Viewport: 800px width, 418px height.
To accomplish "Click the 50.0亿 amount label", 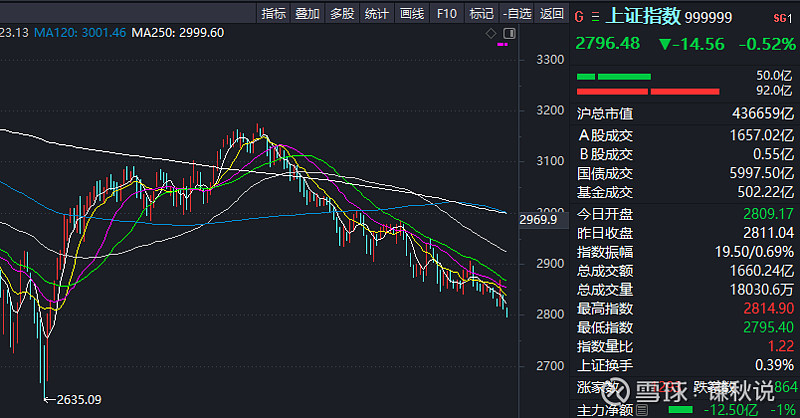I will coord(774,76).
